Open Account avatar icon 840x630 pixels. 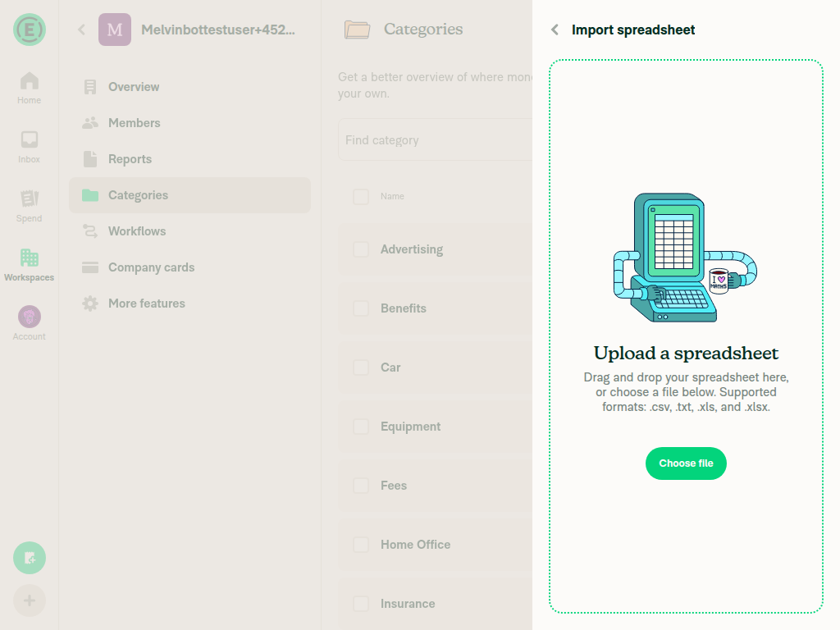click(x=30, y=317)
